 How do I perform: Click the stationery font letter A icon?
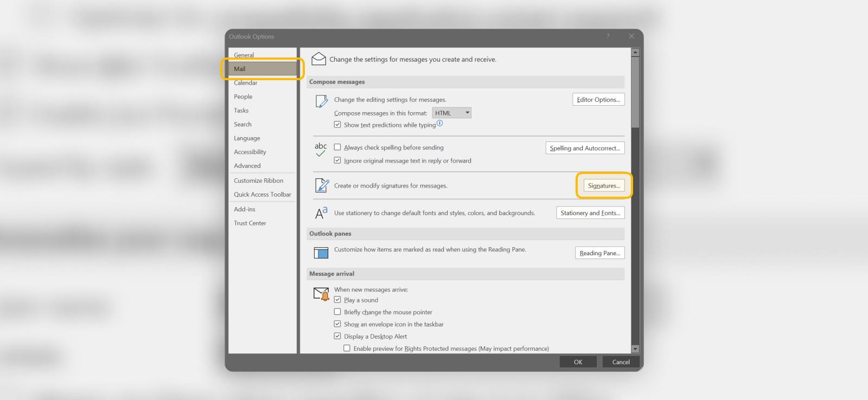pos(321,213)
